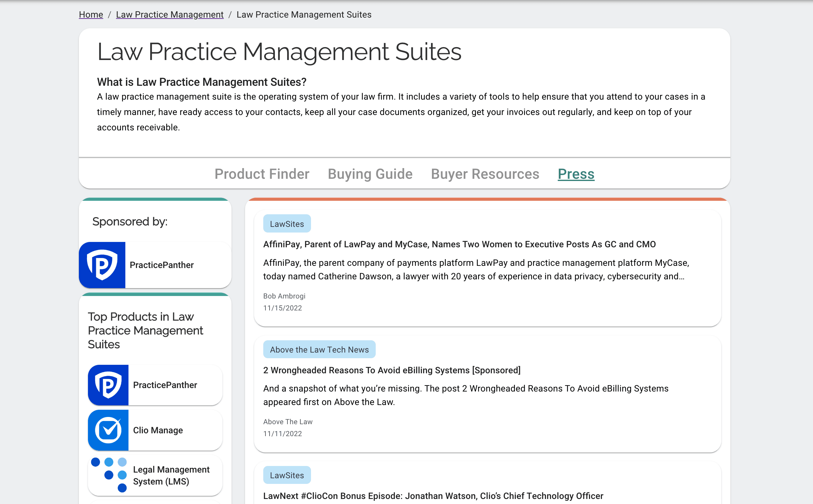813x504 pixels.
Task: Open Law Practice Management breadcrumb link
Action: tap(170, 15)
